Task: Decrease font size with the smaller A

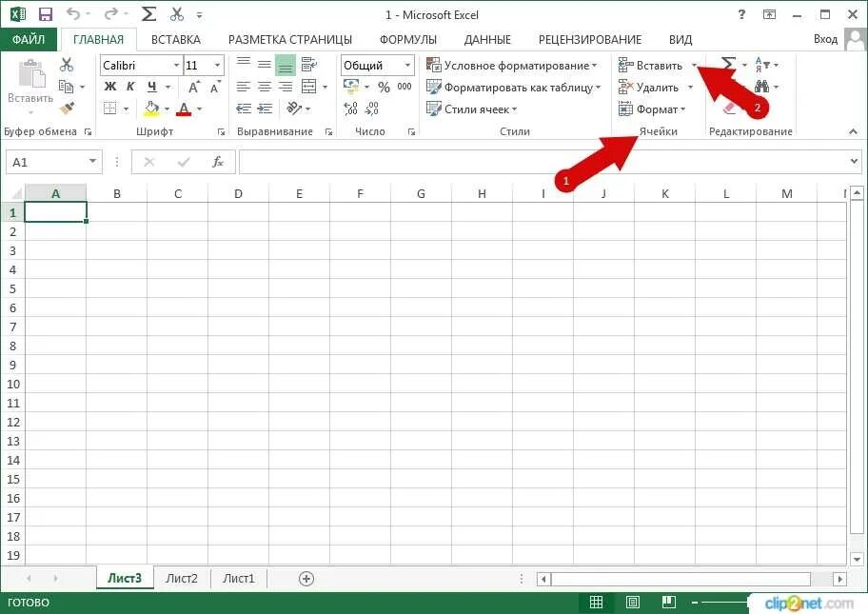Action: point(215,87)
